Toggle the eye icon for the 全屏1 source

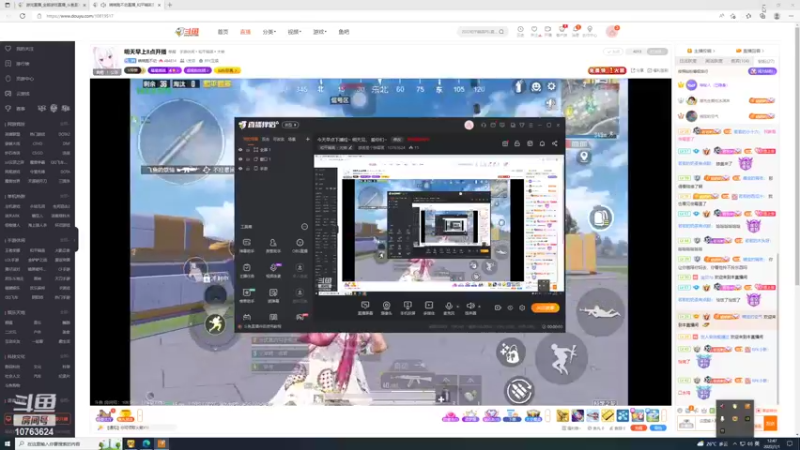click(x=240, y=149)
